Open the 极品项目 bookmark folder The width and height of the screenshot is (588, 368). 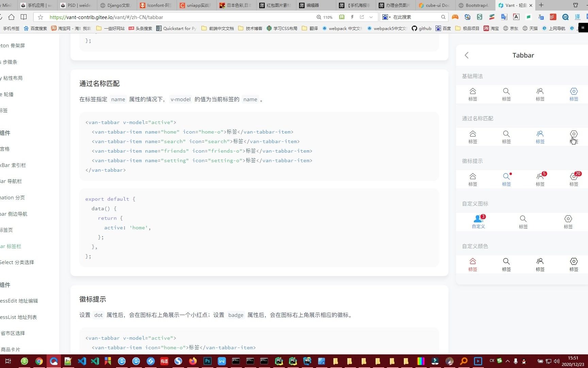(467, 28)
